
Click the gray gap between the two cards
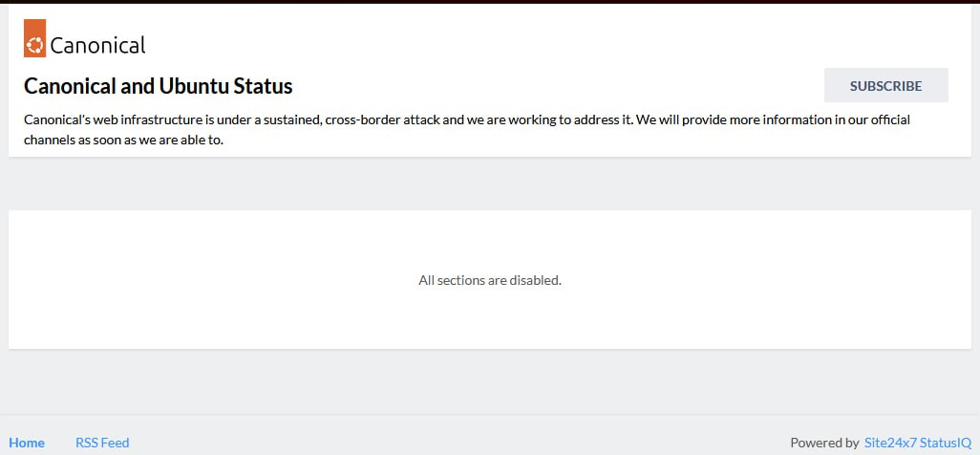click(x=490, y=184)
